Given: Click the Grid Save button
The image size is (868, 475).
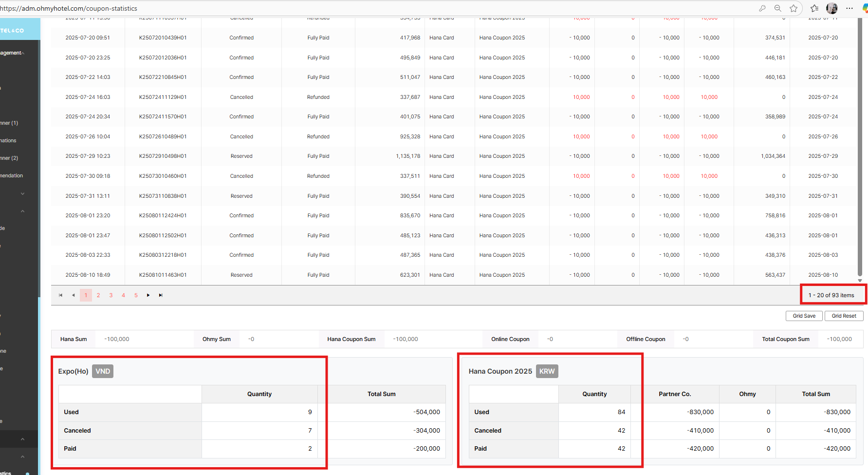Looking at the screenshot, I should click(x=804, y=316).
